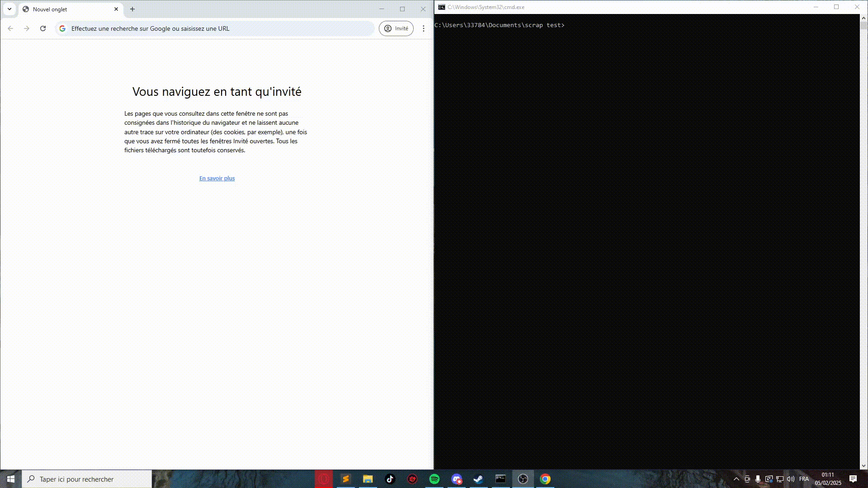Image resolution: width=868 pixels, height=488 pixels.
Task: Open Steam from the taskbar
Action: (478, 479)
